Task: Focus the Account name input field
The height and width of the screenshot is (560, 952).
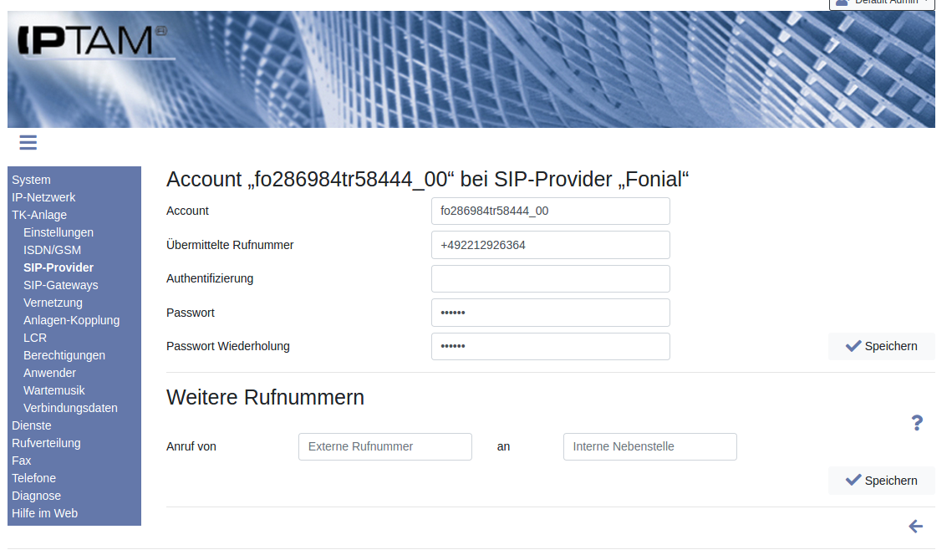Action: pos(550,211)
